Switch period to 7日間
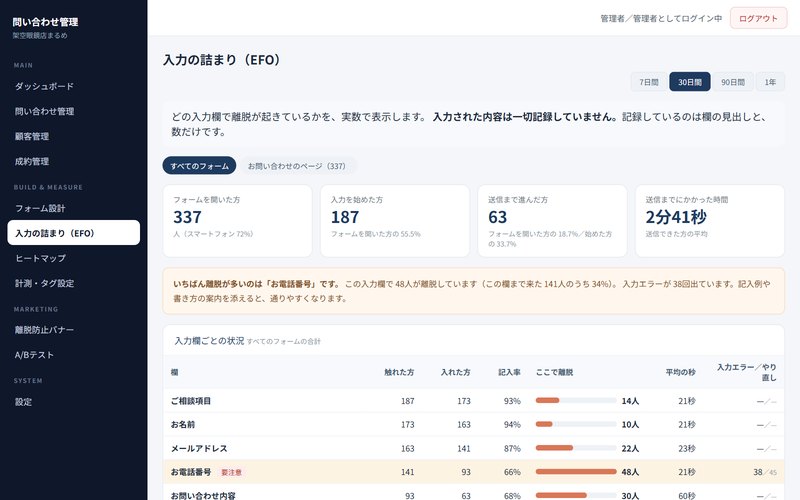800x500 pixels. click(x=648, y=82)
